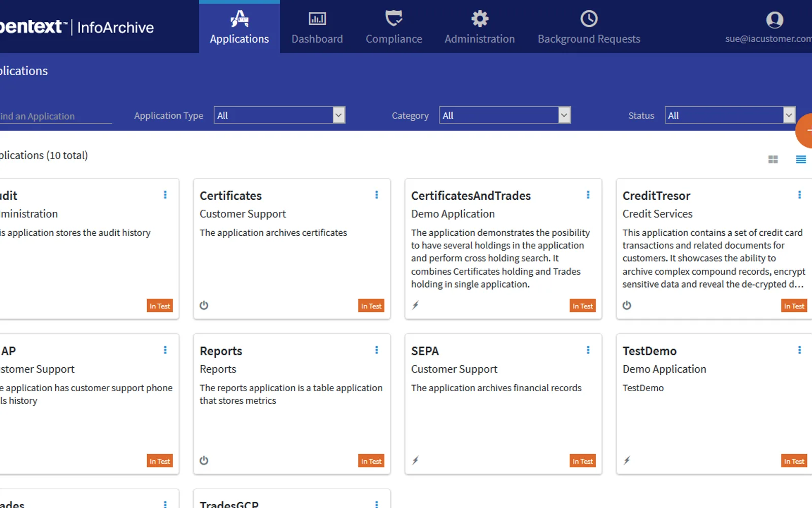Click the power icon on CreditTresor card
Screen dimensions: 812x508
pyautogui.click(x=627, y=305)
